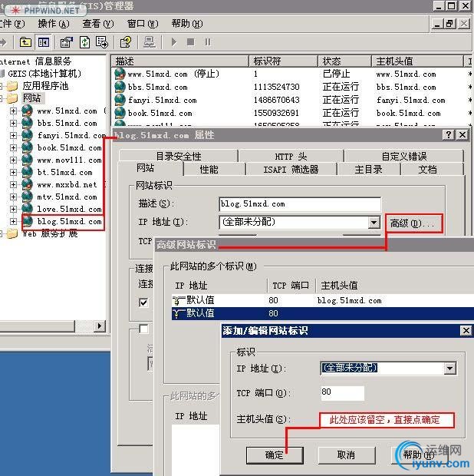Start the site with play icon

(x=174, y=42)
